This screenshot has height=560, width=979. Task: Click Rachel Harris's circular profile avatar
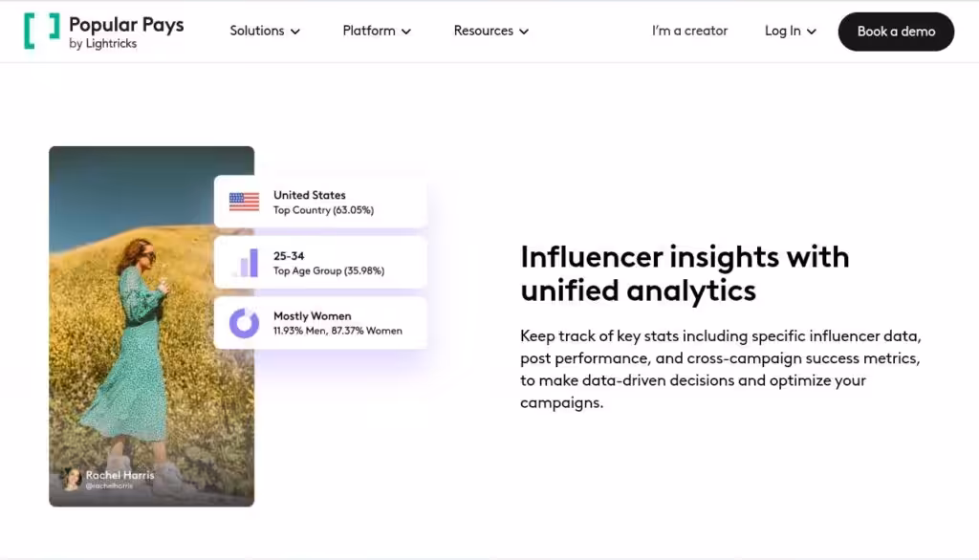72,479
